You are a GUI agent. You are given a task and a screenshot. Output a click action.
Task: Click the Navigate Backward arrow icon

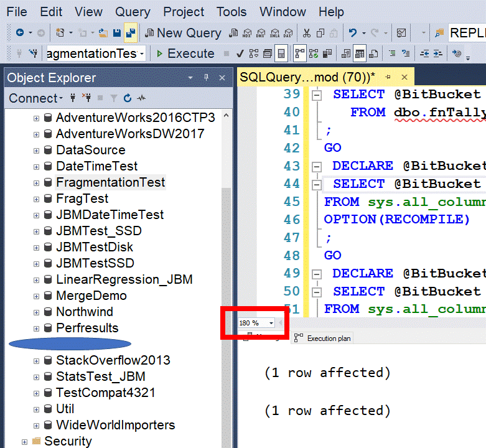pos(20,32)
